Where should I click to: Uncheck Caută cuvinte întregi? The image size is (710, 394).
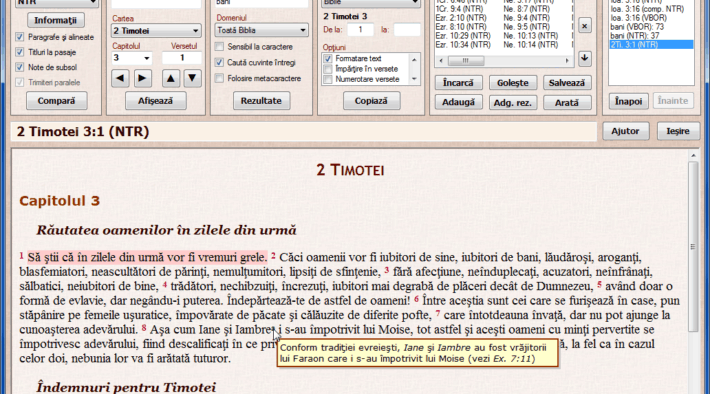(219, 62)
